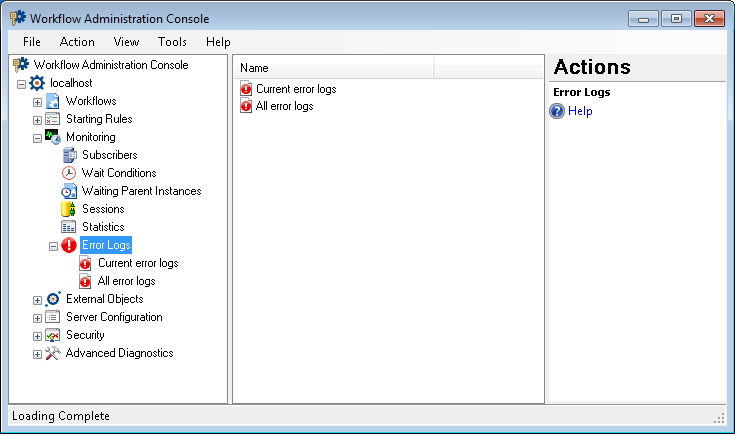
Task: Collapse the Monitoring node
Action: pyautogui.click(x=38, y=138)
